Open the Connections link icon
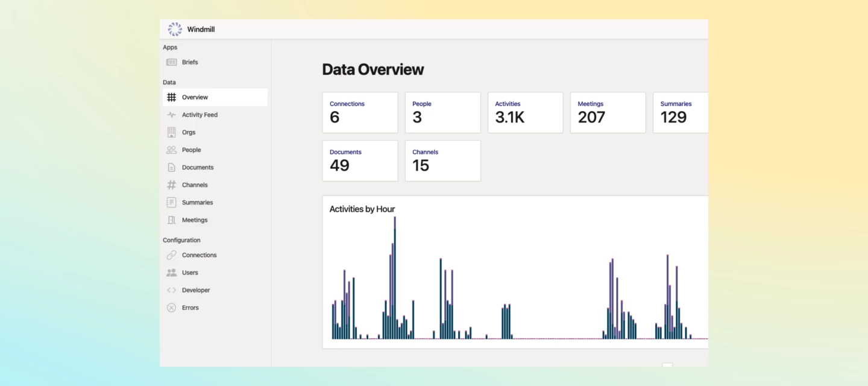The image size is (868, 386). 172,255
